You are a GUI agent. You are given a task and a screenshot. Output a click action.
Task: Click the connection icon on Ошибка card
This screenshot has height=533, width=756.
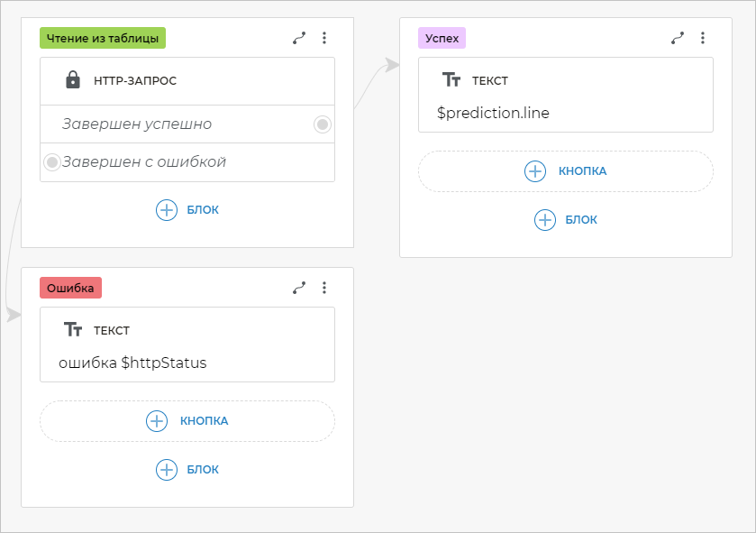coord(299,288)
